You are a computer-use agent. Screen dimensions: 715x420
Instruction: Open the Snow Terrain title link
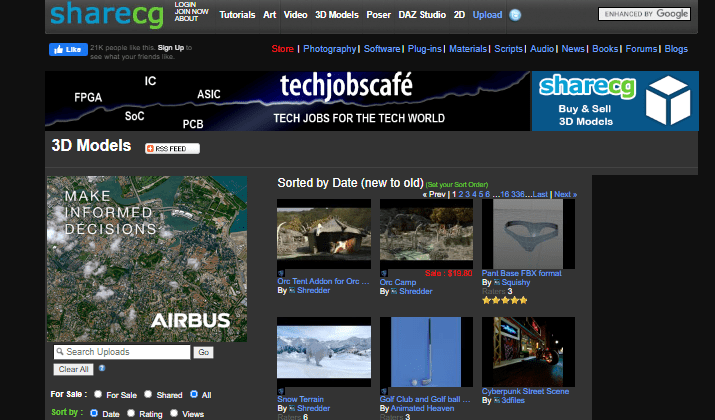(x=301, y=399)
